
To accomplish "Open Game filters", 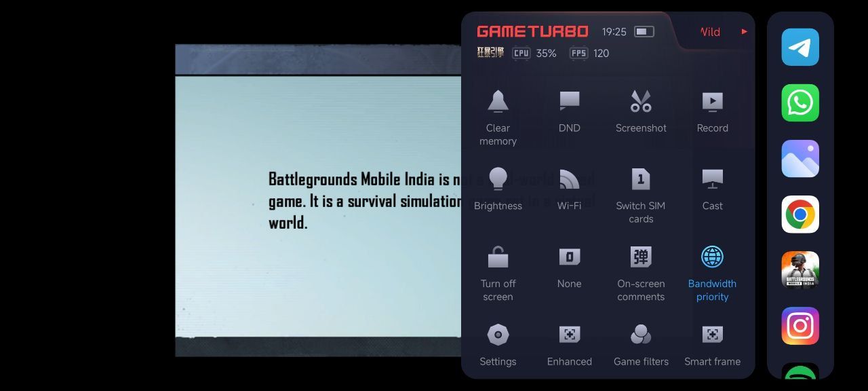I will coord(641,335).
